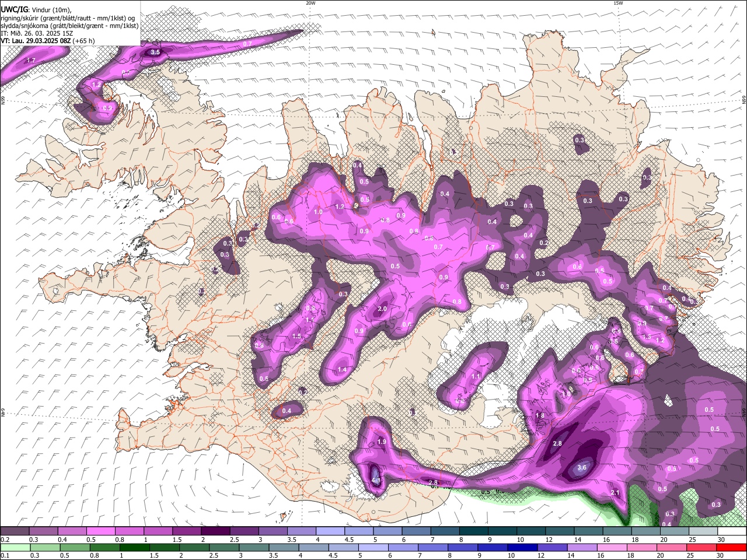Image resolution: width=747 pixels, height=560 pixels.
Task: Select the 0.5 pink swatch in the upper legend row
Action: [100, 531]
